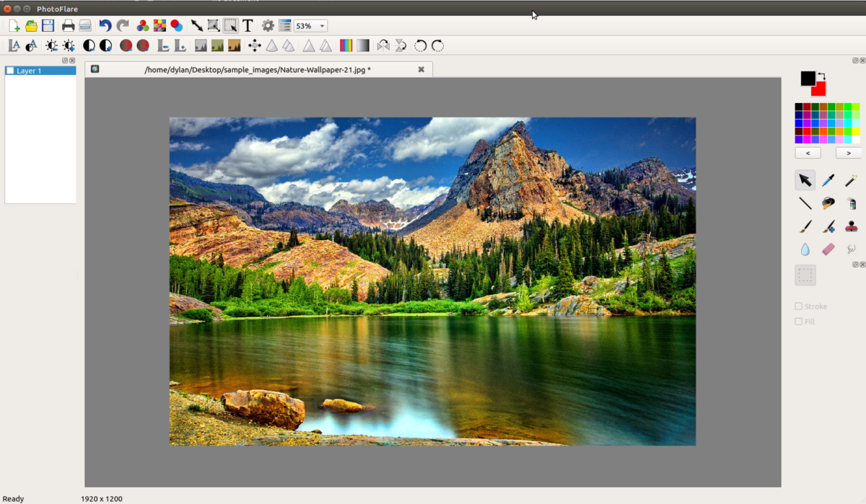Click the Undo icon
The width and height of the screenshot is (866, 504).
(x=105, y=25)
